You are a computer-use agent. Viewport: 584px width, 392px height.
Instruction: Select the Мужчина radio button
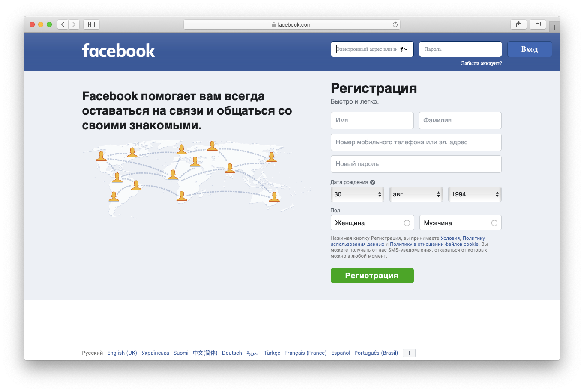click(494, 223)
